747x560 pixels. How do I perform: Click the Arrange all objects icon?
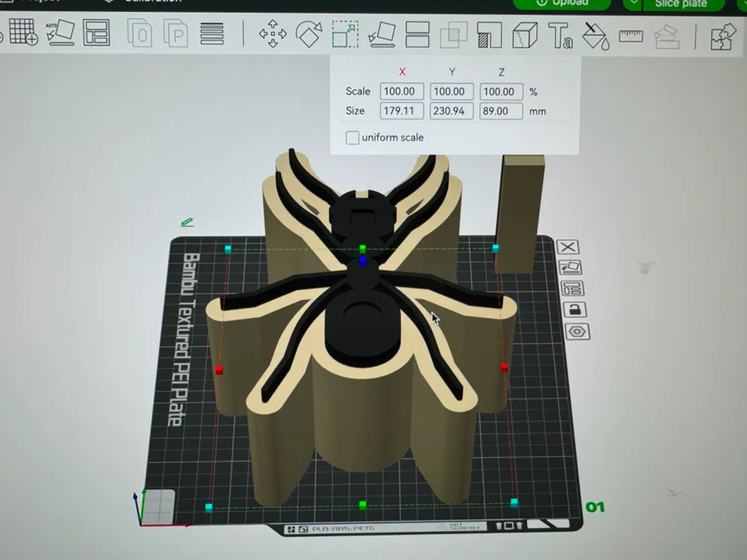[x=96, y=32]
